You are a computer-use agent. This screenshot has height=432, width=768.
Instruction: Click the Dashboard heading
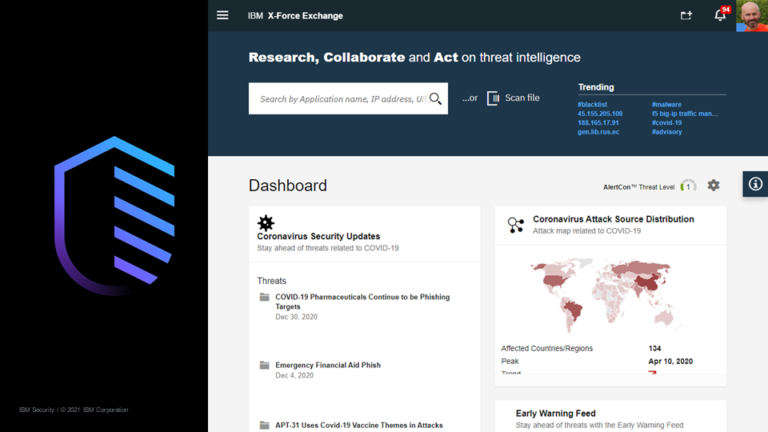point(288,186)
